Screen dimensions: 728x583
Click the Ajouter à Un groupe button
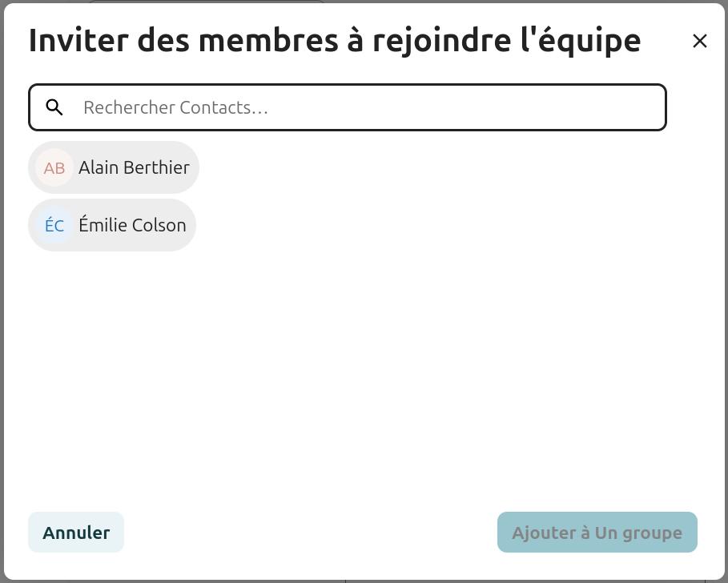[597, 532]
